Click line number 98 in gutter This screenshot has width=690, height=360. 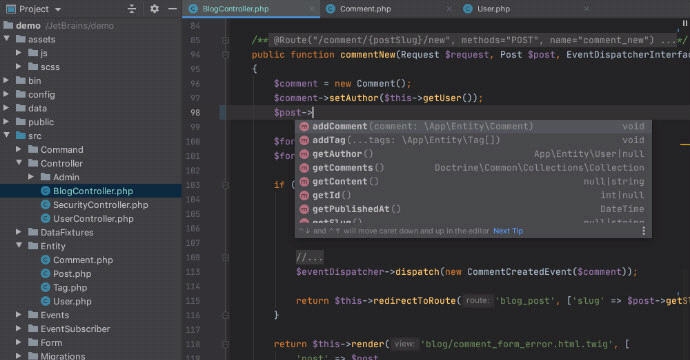point(195,112)
